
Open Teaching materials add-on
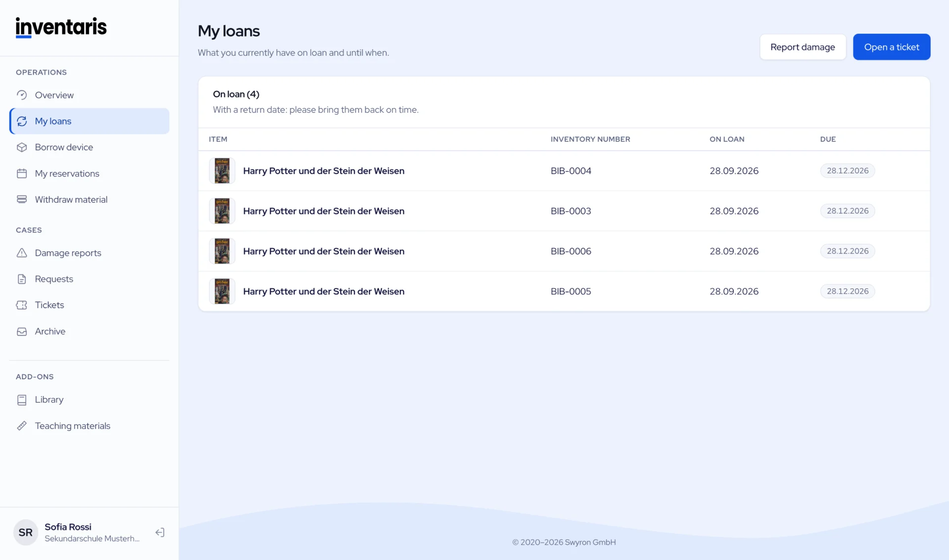pyautogui.click(x=89, y=426)
